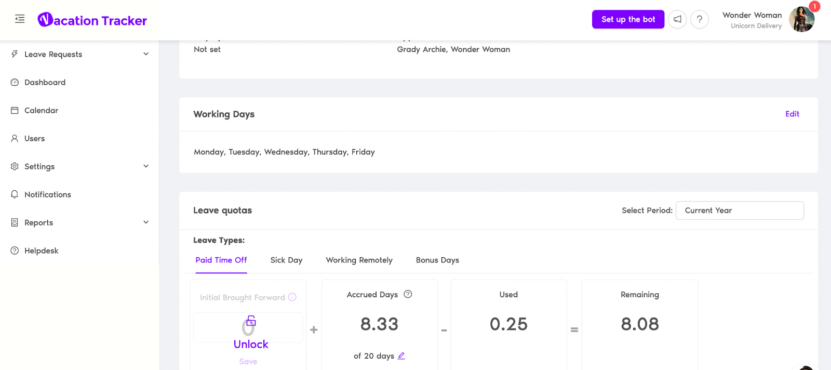Click the Unlock padlock icon
This screenshot has width=831, height=370.
pyautogui.click(x=251, y=320)
